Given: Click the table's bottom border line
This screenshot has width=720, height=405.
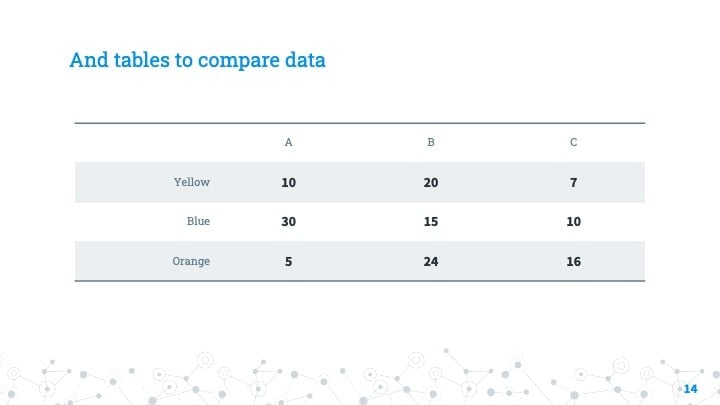Looking at the screenshot, I should point(360,281).
